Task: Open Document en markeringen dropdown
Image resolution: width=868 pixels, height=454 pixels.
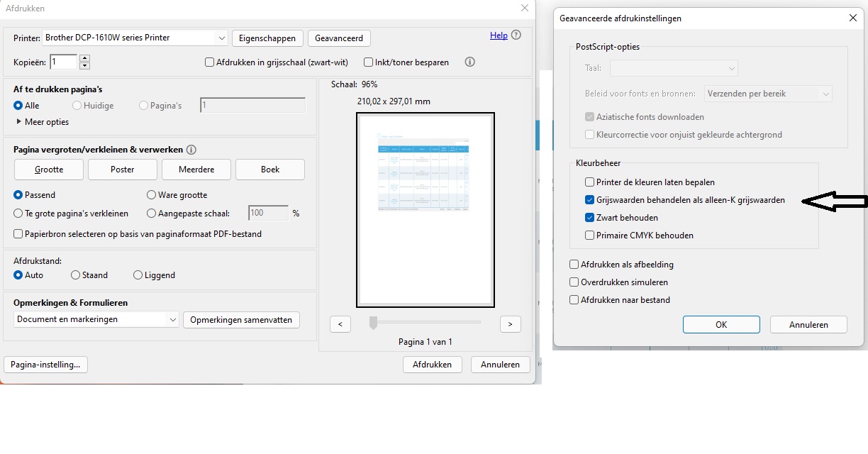Action: (172, 320)
